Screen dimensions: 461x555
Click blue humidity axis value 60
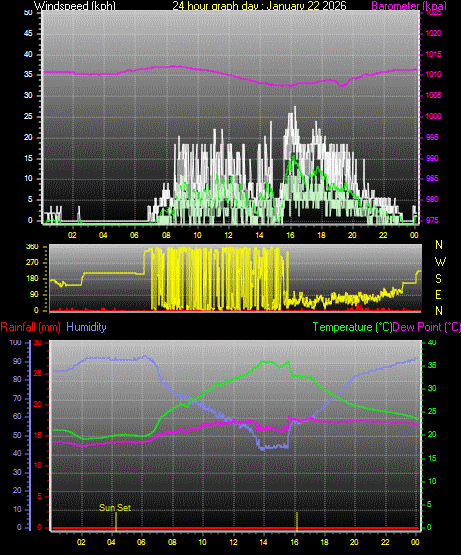pyautogui.click(x=17, y=417)
